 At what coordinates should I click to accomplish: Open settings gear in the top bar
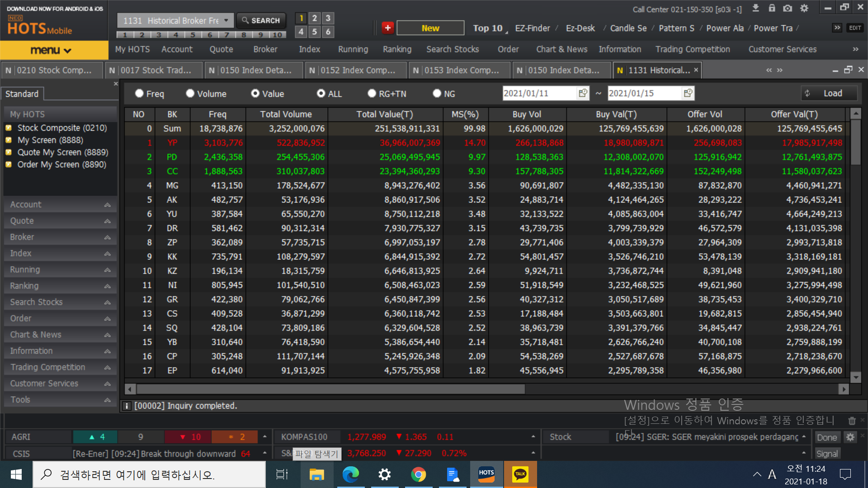pyautogui.click(x=804, y=8)
